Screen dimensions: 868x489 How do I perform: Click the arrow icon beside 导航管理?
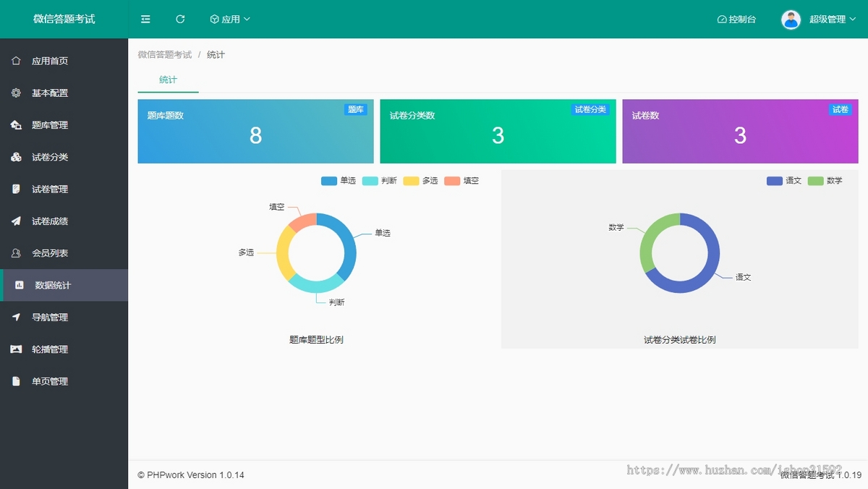click(16, 317)
